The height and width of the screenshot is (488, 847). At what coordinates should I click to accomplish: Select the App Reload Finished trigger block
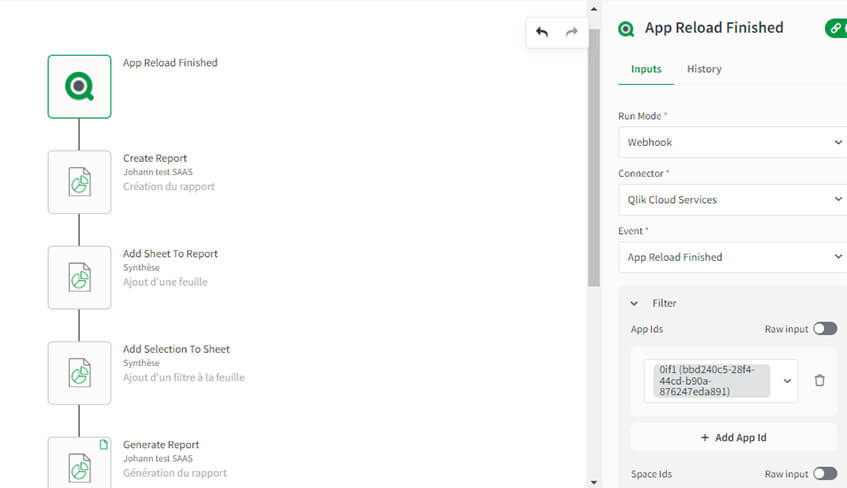tap(79, 86)
